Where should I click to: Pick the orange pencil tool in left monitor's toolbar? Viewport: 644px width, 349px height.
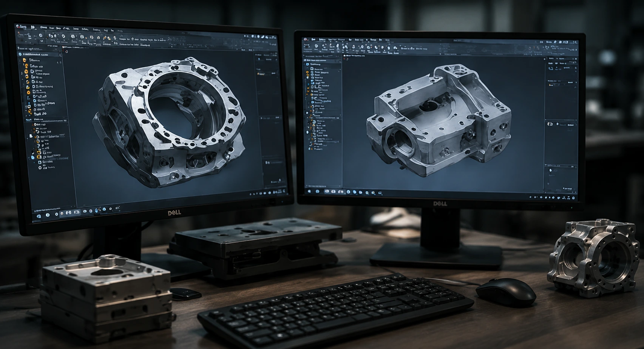pos(105,38)
